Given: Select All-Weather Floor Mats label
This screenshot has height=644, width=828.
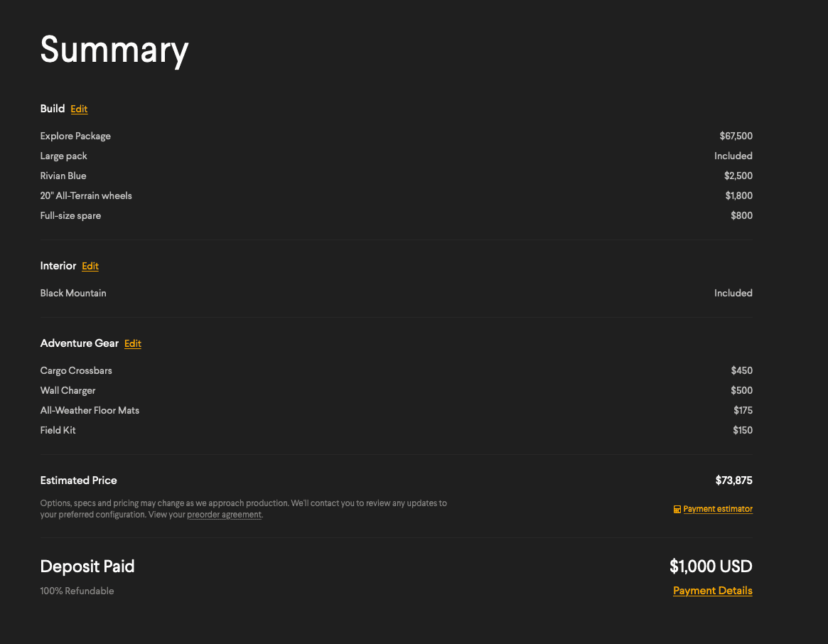Looking at the screenshot, I should pyautogui.click(x=90, y=410).
